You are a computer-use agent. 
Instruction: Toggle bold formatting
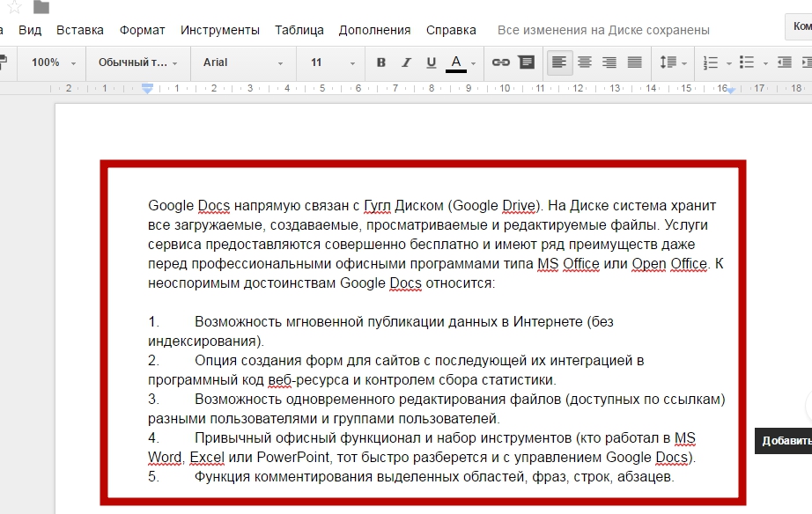[381, 62]
